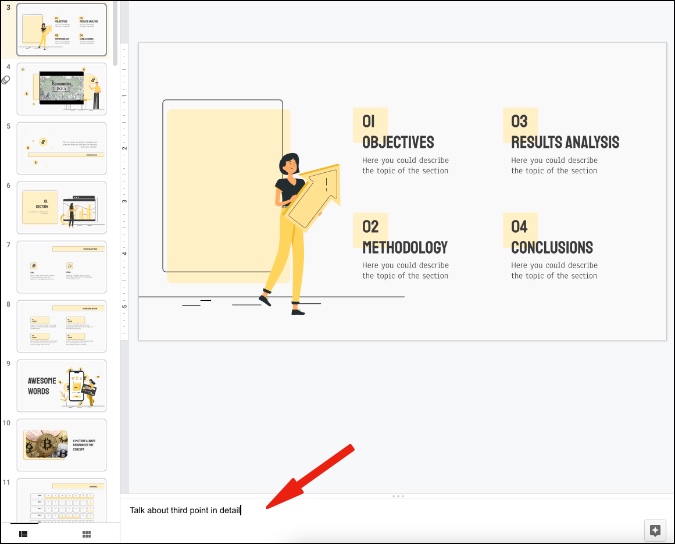Click description text under CONCLUSIONS

pyautogui.click(x=554, y=270)
